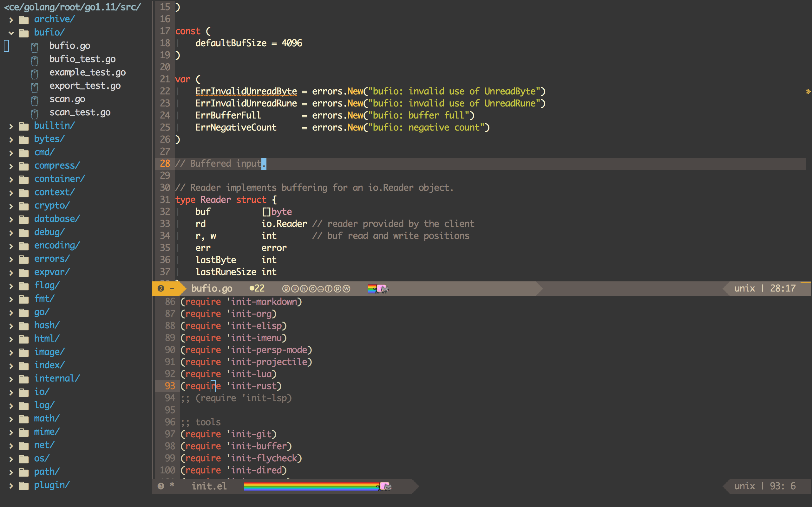This screenshot has width=812, height=507.
Task: Collapse the bufio/ directory
Action: tap(11, 33)
